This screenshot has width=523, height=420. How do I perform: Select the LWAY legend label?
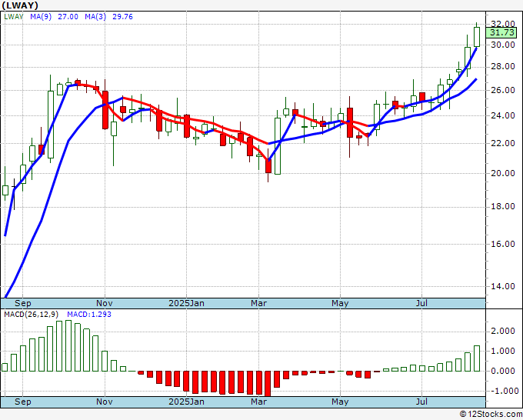click(13, 17)
